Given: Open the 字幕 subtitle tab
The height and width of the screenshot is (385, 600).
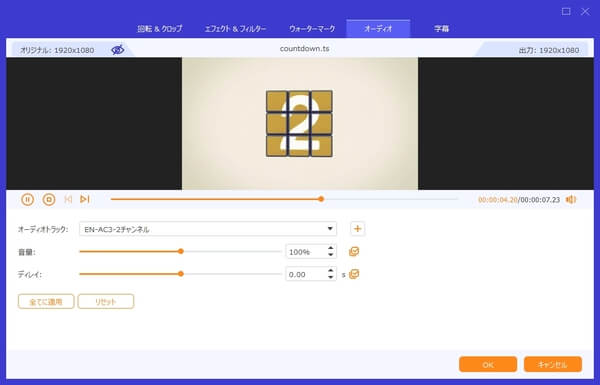Looking at the screenshot, I should coord(441,29).
